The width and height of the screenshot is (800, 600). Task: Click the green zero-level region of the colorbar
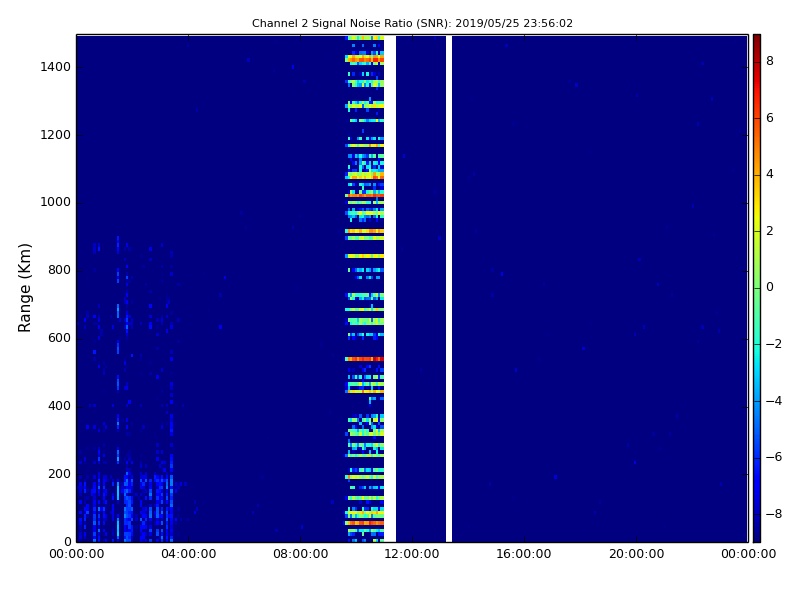click(x=757, y=287)
